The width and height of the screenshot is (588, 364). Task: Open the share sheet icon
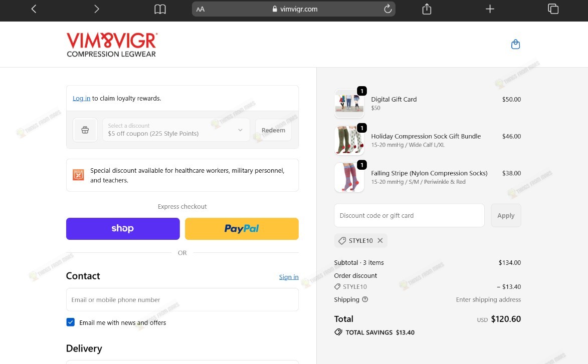[427, 9]
